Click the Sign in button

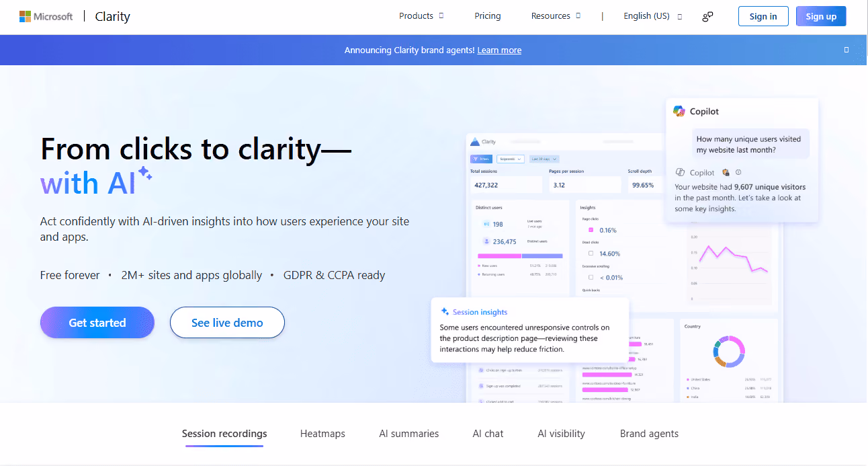(x=763, y=16)
